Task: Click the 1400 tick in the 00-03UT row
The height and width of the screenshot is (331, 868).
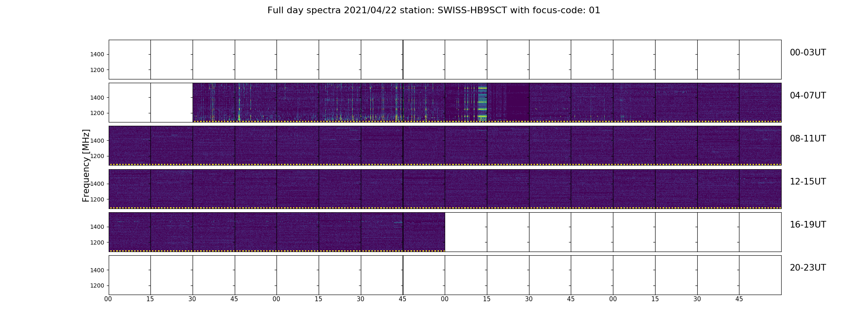Action: point(97,55)
